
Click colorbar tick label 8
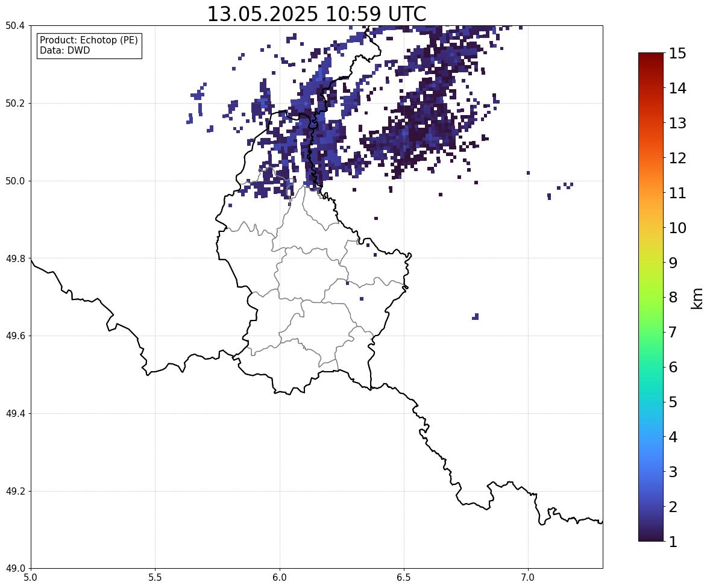click(673, 298)
